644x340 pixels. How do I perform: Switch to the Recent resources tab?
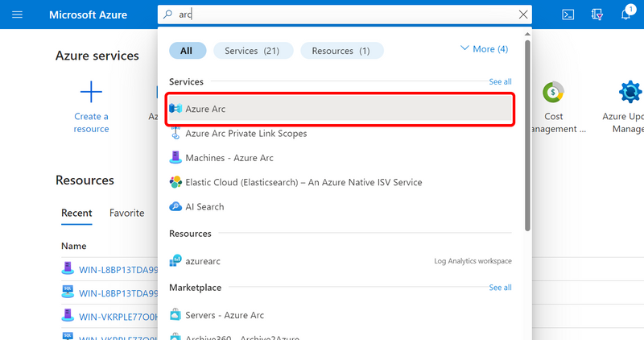click(76, 213)
